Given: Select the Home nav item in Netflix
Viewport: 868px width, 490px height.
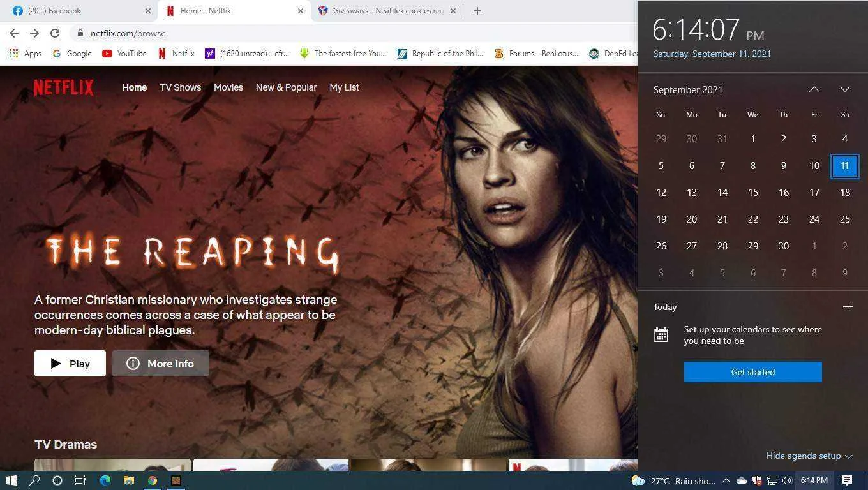Looking at the screenshot, I should [x=134, y=87].
